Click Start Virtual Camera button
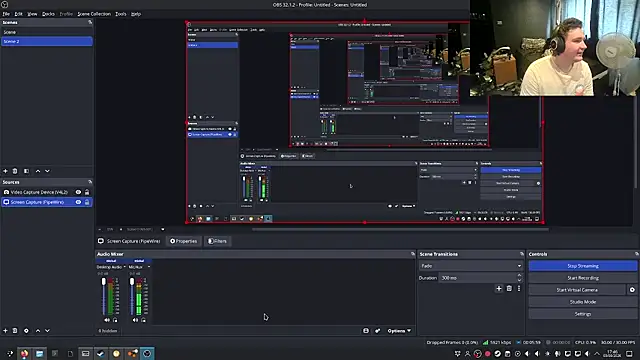This screenshot has height=360, width=640. [x=577, y=290]
